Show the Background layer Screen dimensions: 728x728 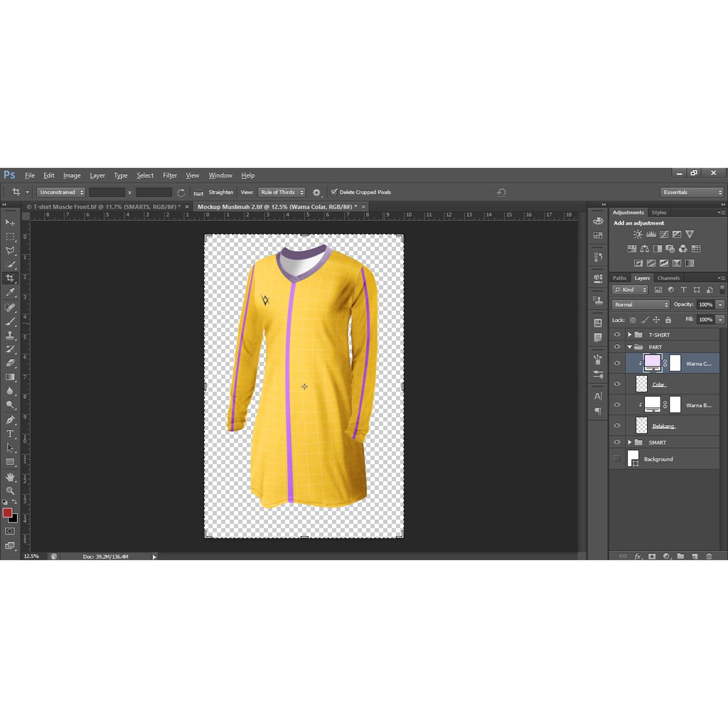[x=617, y=459]
